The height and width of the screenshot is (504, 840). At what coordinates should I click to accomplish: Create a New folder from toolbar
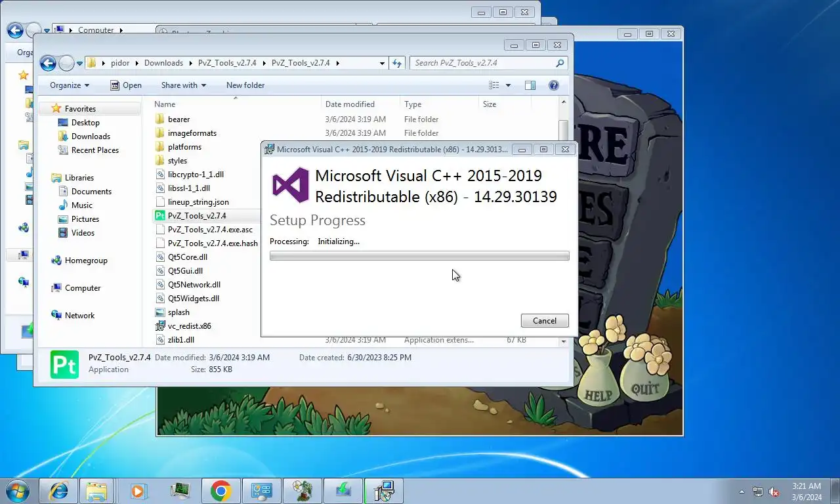pyautogui.click(x=245, y=85)
